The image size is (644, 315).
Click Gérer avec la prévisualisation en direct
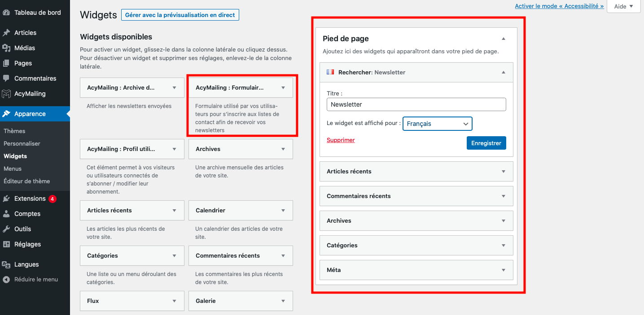pyautogui.click(x=180, y=15)
